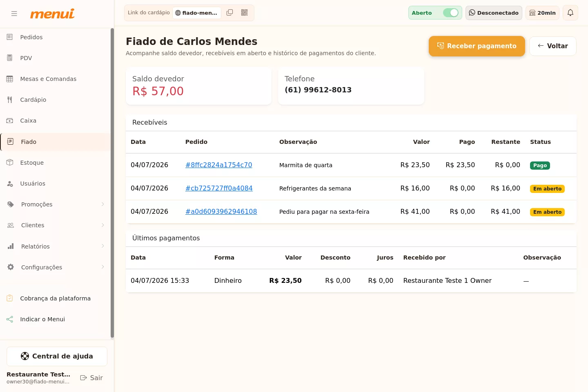Click 'Pediu para pagar na sexta-feira' text
This screenshot has height=392, width=588.
(324, 212)
